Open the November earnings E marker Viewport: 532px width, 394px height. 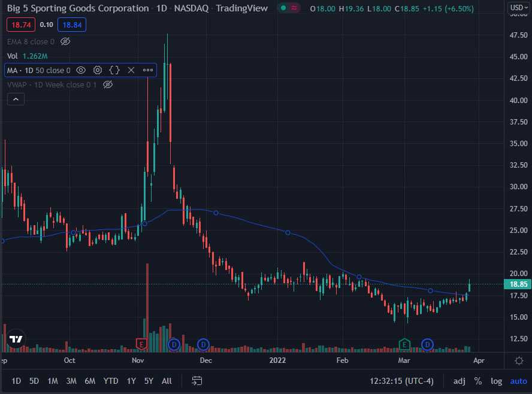pyautogui.click(x=141, y=344)
